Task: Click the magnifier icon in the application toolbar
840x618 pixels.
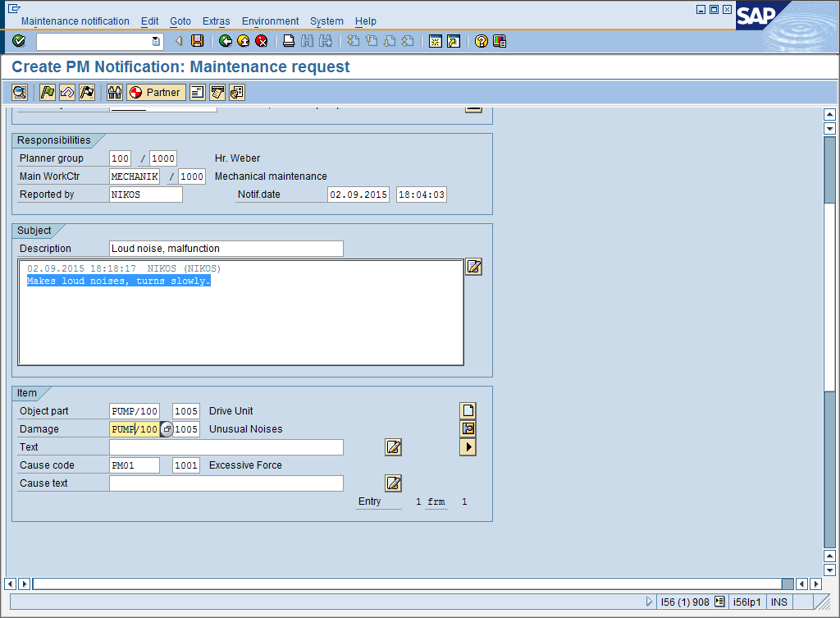Action: point(20,92)
